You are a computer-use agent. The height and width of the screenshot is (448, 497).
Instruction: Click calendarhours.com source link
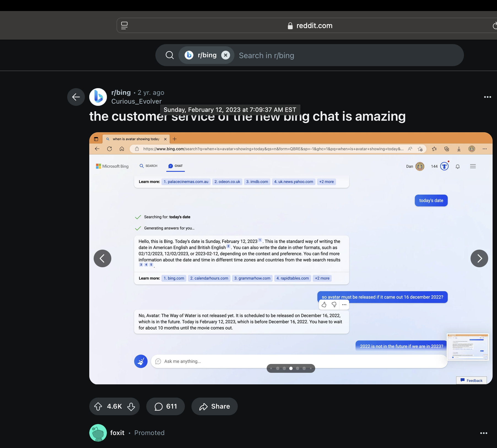coord(209,278)
